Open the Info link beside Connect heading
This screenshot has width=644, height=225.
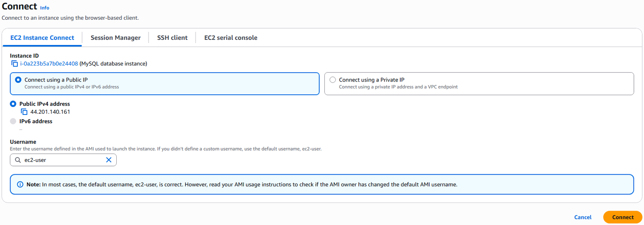(45, 8)
